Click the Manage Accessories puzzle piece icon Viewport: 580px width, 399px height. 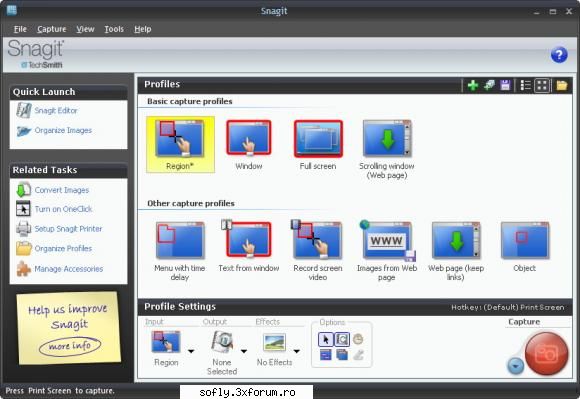click(23, 268)
